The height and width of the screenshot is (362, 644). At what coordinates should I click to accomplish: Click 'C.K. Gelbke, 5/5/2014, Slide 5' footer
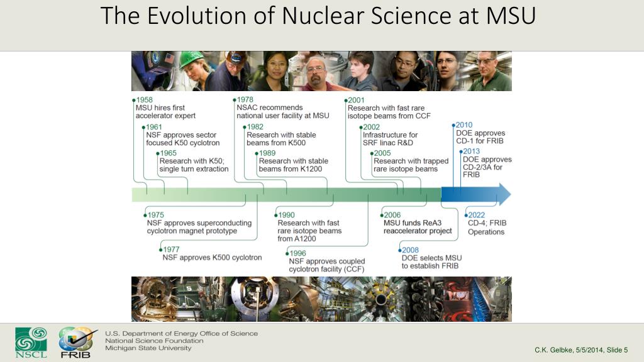point(581,350)
